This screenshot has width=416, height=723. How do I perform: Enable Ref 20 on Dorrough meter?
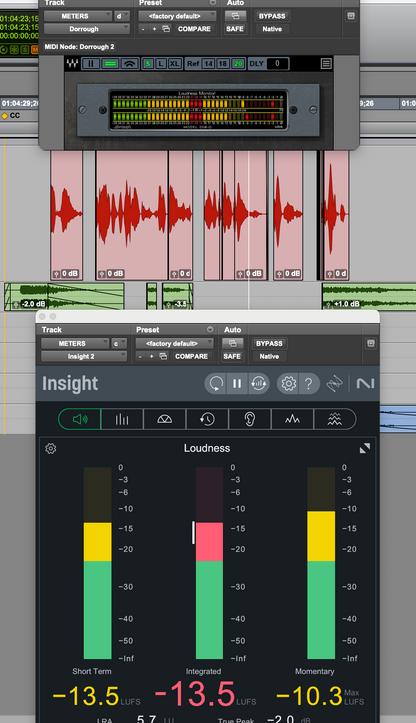[x=238, y=64]
